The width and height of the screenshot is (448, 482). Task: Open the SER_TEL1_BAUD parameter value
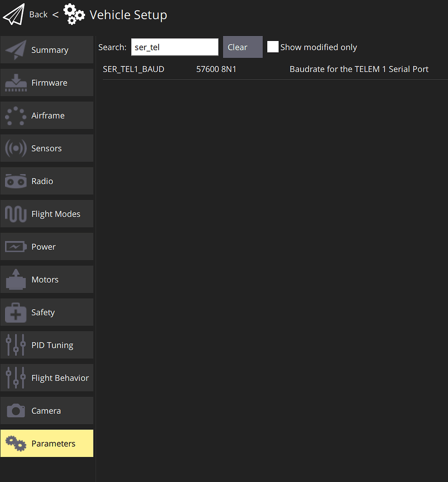click(216, 69)
